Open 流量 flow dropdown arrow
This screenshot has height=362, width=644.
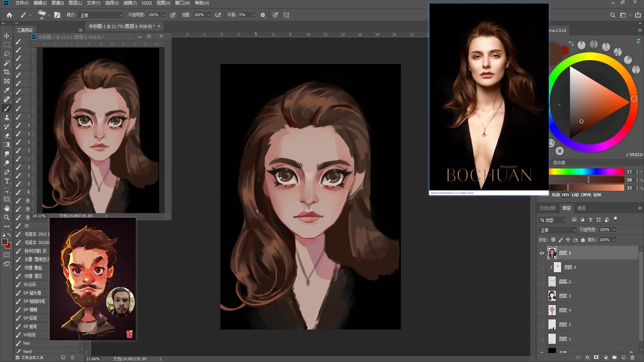(209, 15)
